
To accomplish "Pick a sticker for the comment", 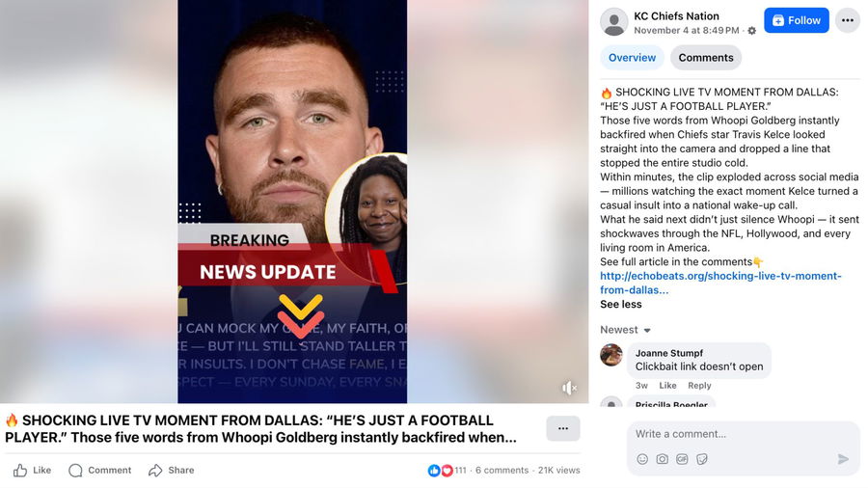I will tap(702, 459).
